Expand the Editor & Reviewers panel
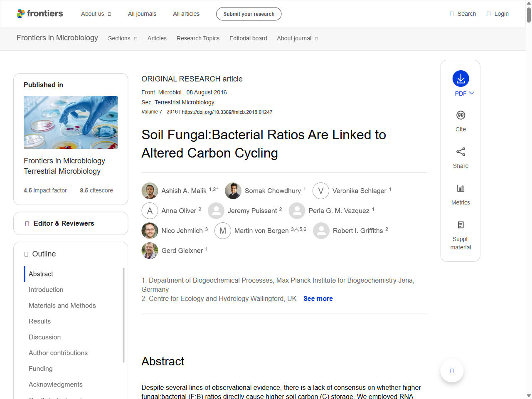Screen dimensions: 532x399 click(x=70, y=223)
